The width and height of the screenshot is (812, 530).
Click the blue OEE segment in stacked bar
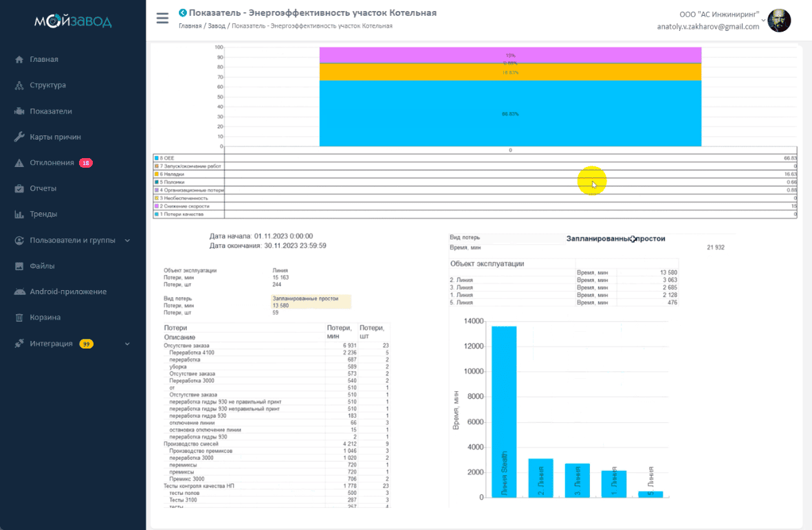[x=509, y=113]
